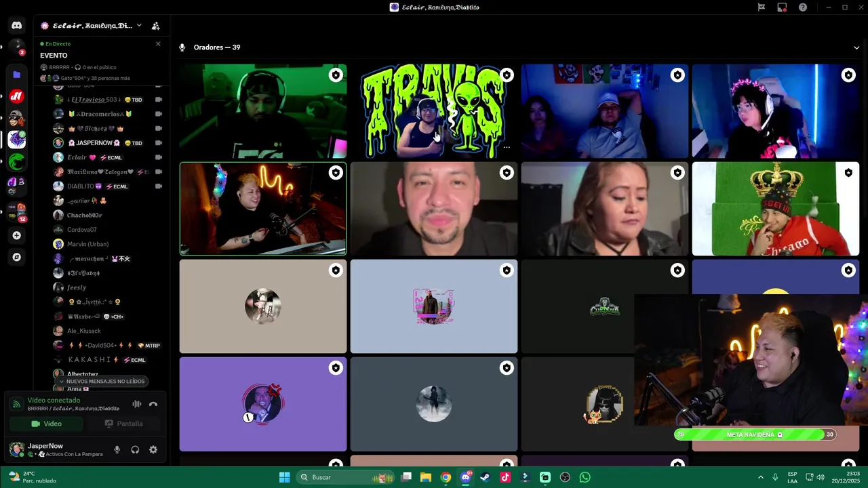Open the server folder icon in sidebar
The image size is (868, 488).
tap(17, 75)
